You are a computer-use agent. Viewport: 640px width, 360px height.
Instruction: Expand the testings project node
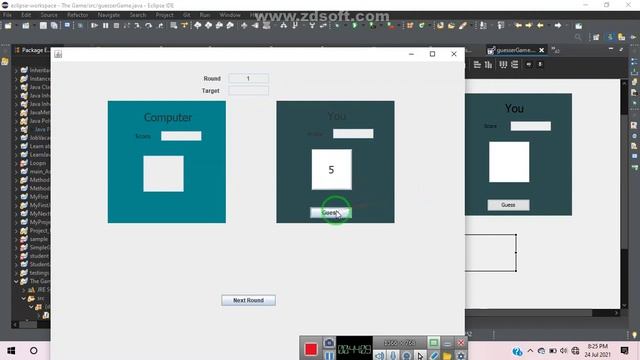(16, 273)
